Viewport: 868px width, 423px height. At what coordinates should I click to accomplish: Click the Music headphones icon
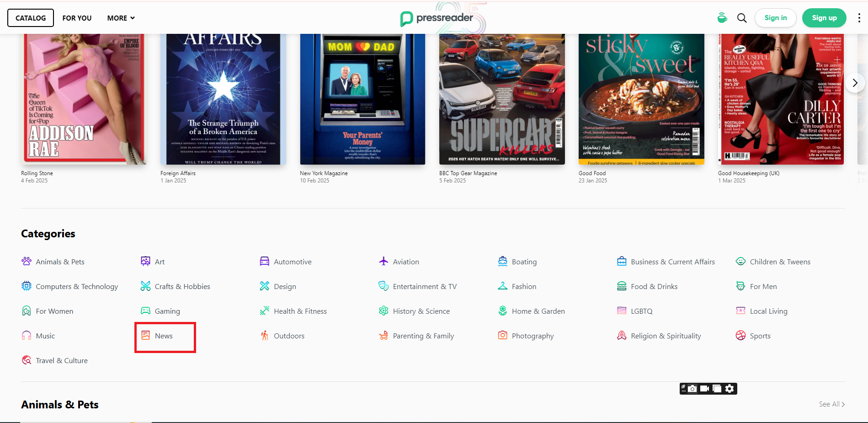pyautogui.click(x=27, y=336)
